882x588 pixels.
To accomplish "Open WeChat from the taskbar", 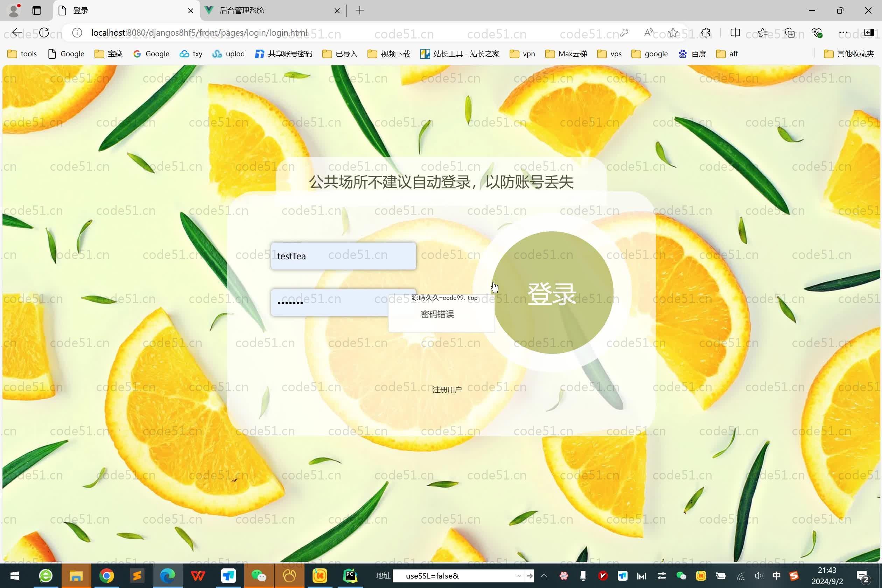I will pyautogui.click(x=259, y=576).
